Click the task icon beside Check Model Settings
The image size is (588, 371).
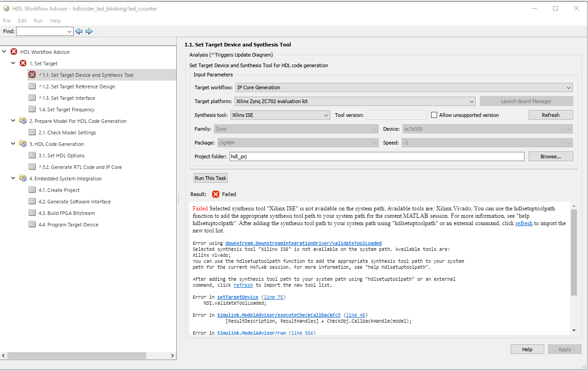coord(32,132)
